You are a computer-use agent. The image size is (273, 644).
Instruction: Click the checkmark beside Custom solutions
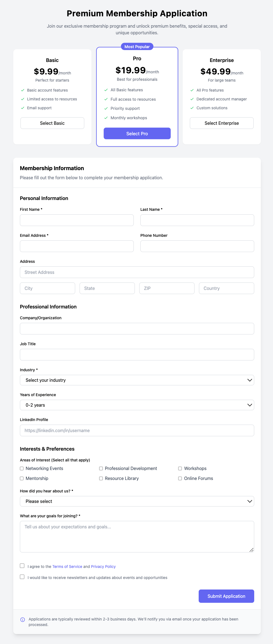coord(192,108)
